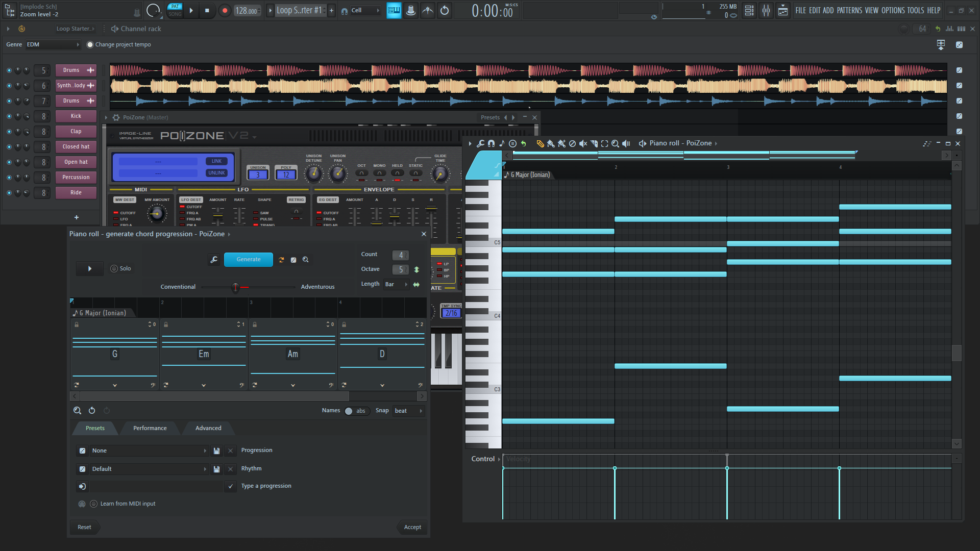980x551 pixels.
Task: Switch to the Advanced tab
Action: pyautogui.click(x=208, y=428)
